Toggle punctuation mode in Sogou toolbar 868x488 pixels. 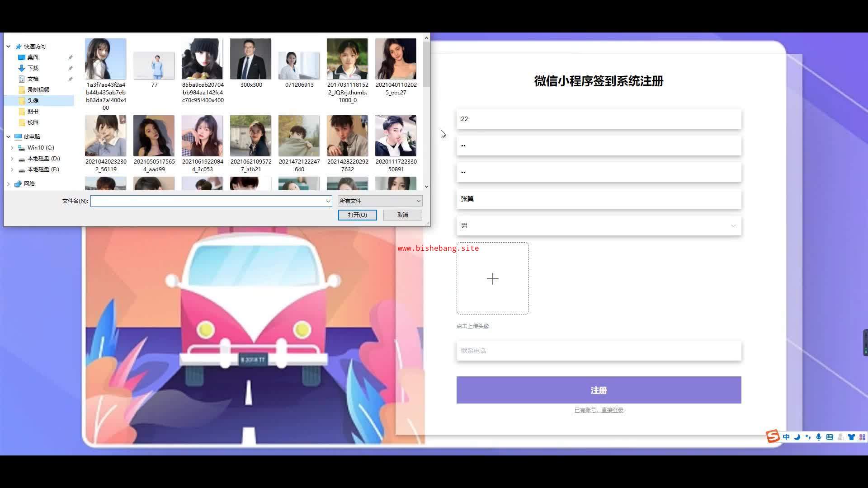[808, 437]
